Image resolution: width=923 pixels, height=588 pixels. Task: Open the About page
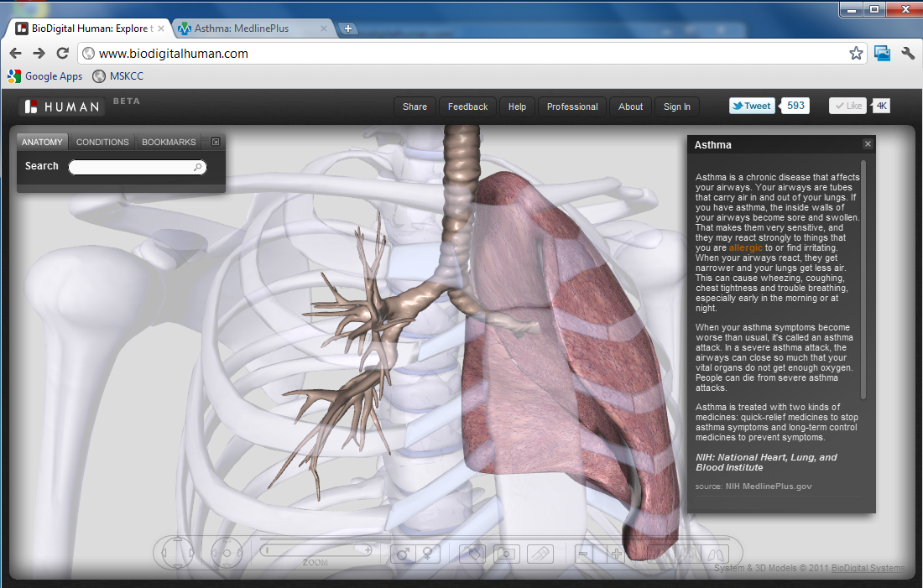tap(630, 107)
